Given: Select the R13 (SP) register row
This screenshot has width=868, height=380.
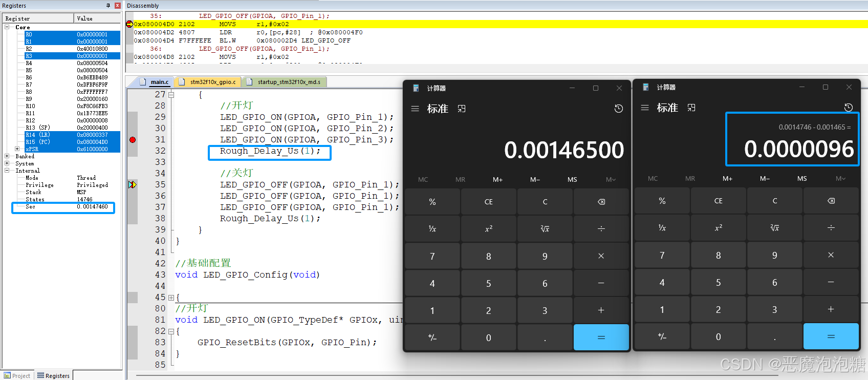Looking at the screenshot, I should [72, 128].
